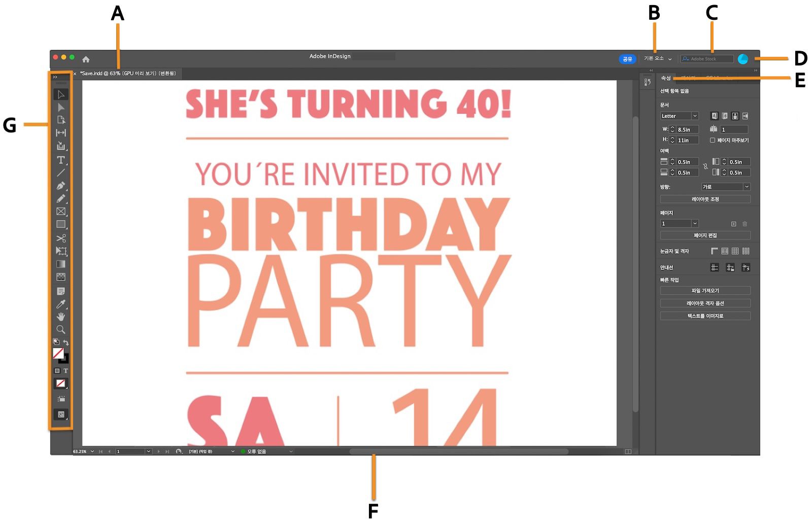This screenshot has height=524, width=812.
Task: Select the Pen tool
Action: coord(61,186)
